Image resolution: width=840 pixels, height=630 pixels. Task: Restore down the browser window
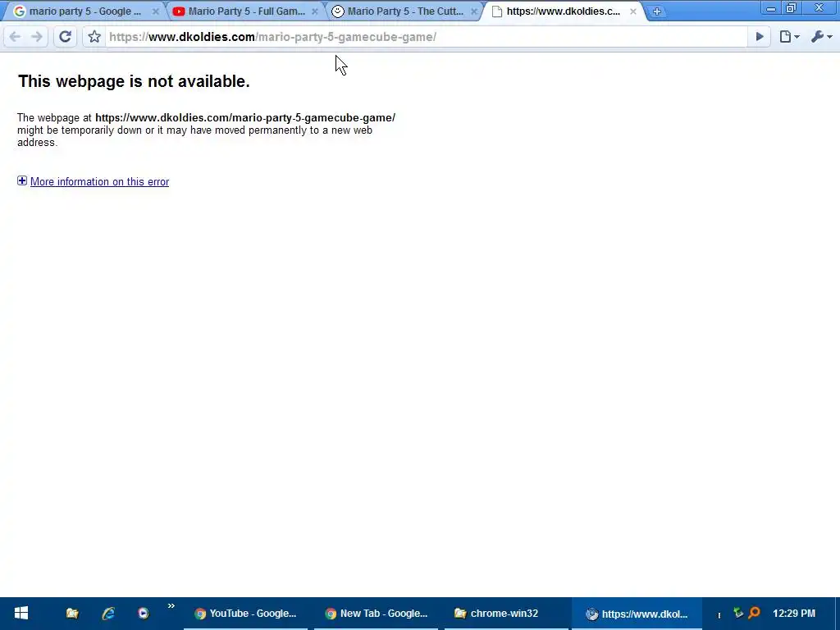point(792,8)
